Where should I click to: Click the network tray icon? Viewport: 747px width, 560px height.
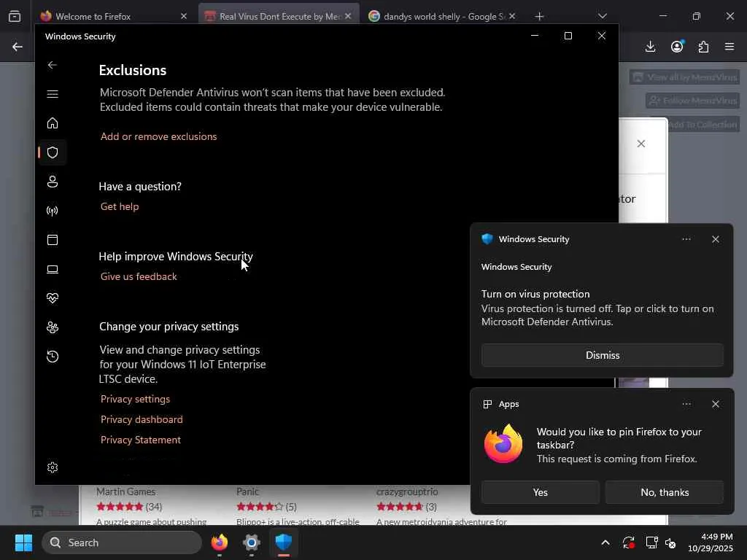651,542
